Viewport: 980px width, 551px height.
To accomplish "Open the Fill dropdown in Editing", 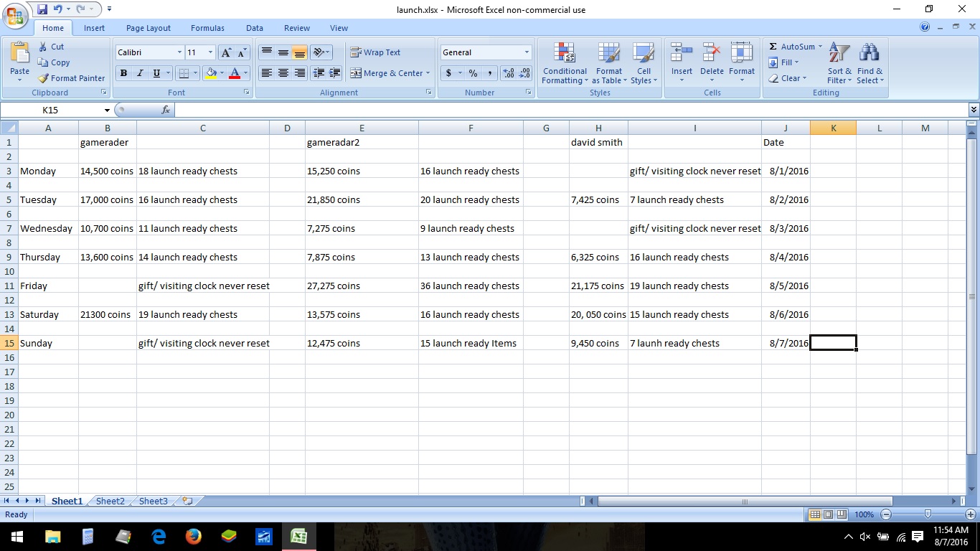I will click(x=783, y=62).
